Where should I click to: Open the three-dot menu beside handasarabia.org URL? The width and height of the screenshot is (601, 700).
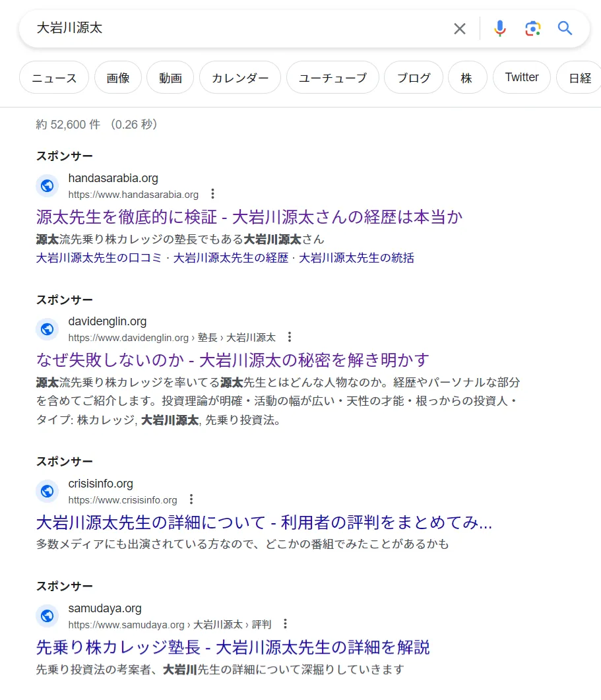(212, 194)
